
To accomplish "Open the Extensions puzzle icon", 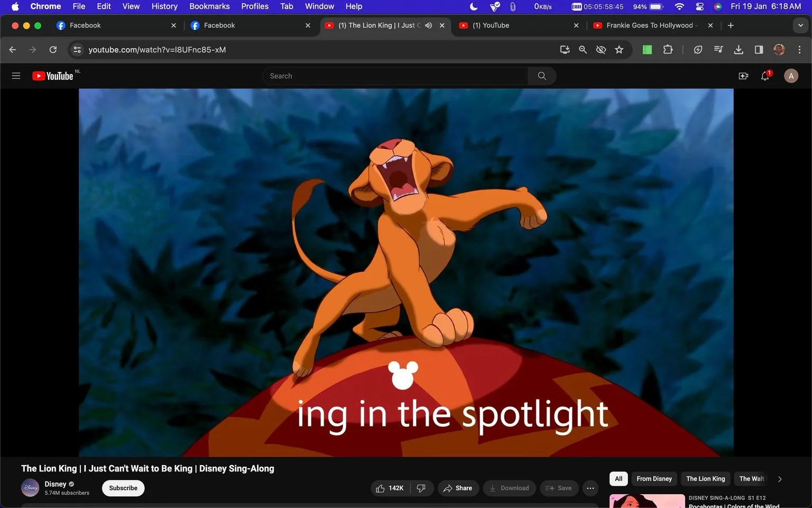I will coord(668,49).
